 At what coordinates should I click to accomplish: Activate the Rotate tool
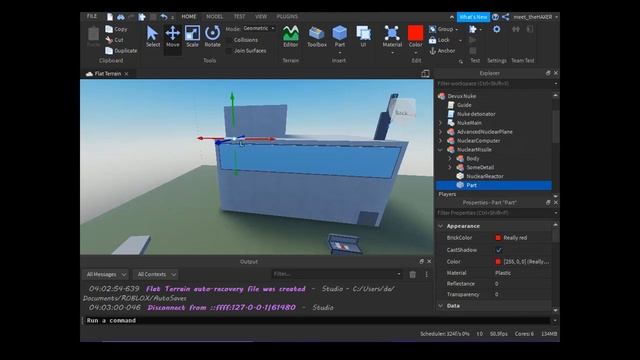[x=212, y=36]
